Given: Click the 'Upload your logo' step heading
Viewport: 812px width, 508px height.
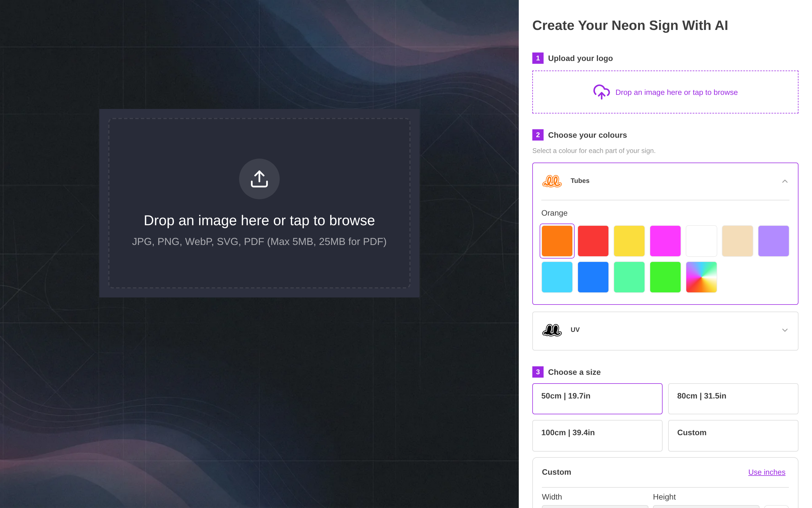Looking at the screenshot, I should (x=580, y=58).
